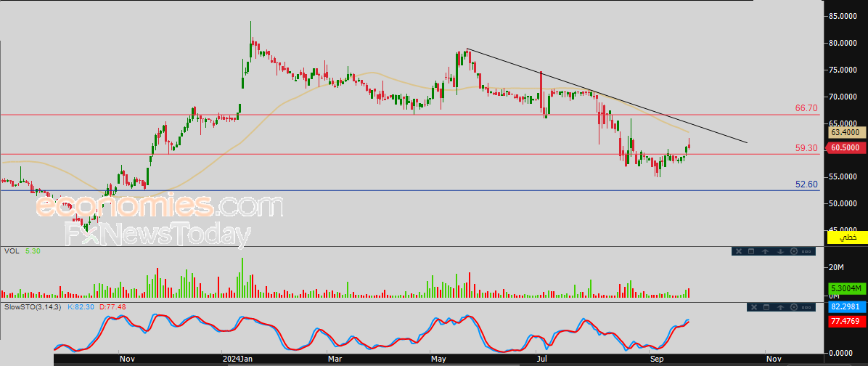Click the VOL indicator label

coord(11,251)
